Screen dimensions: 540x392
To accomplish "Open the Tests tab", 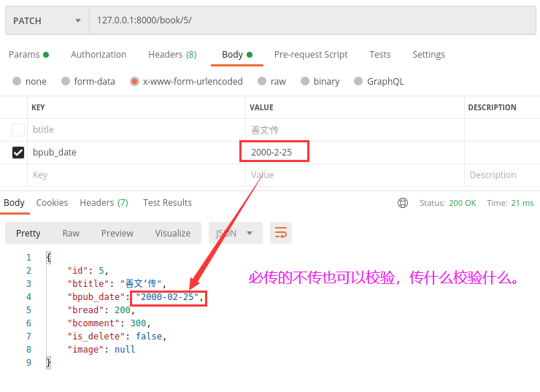I will 380,55.
